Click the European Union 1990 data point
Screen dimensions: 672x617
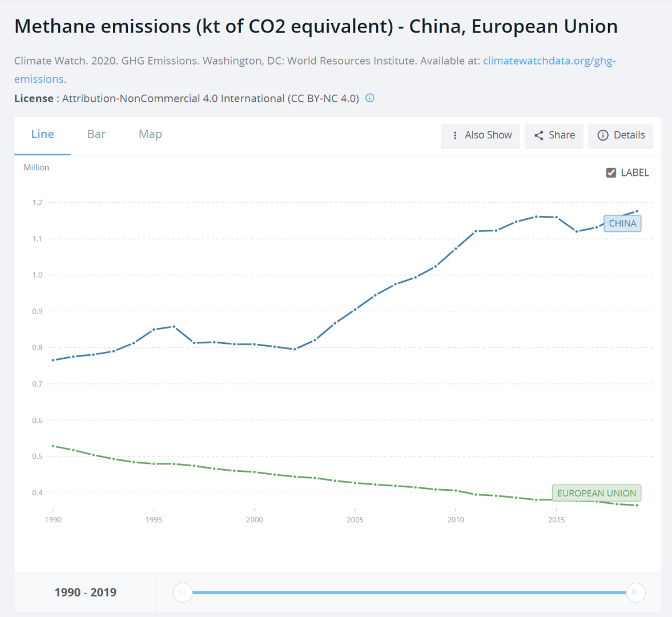click(53, 446)
